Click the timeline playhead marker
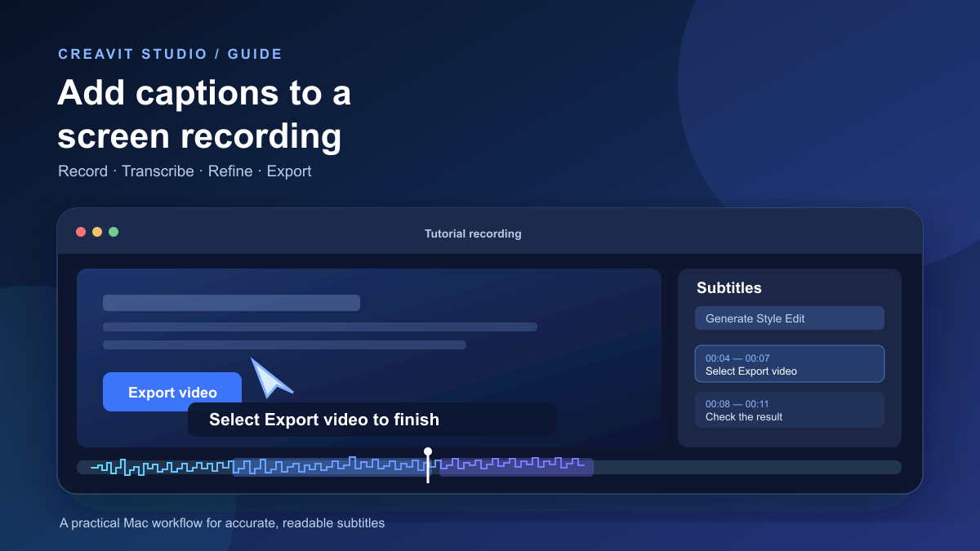Viewport: 980px width, 551px height. coord(428,465)
